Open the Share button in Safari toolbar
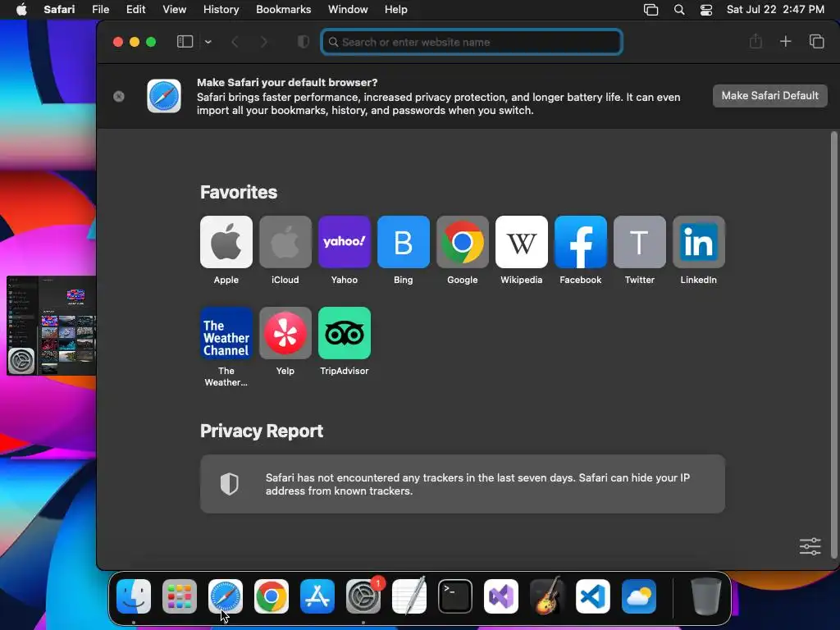840x630 pixels. [x=756, y=41]
